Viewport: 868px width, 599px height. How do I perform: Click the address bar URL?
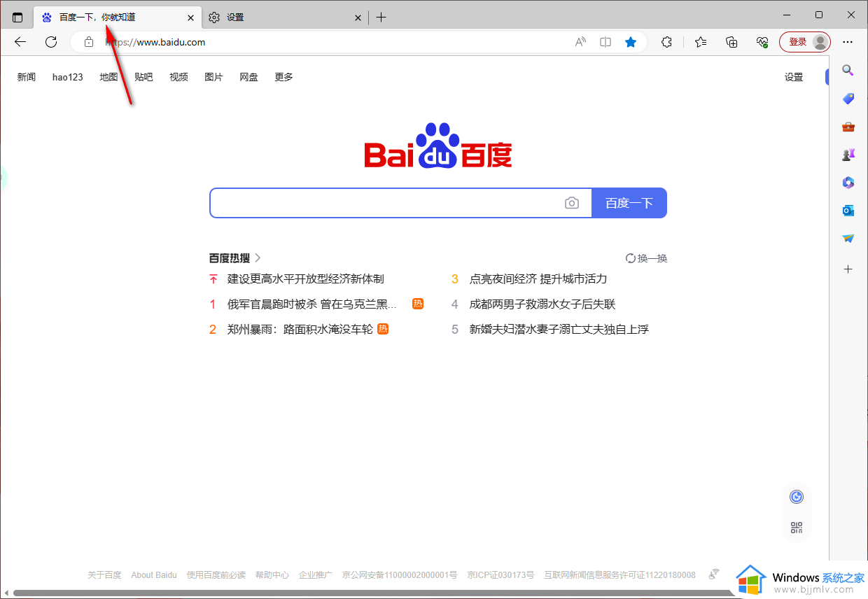(155, 42)
